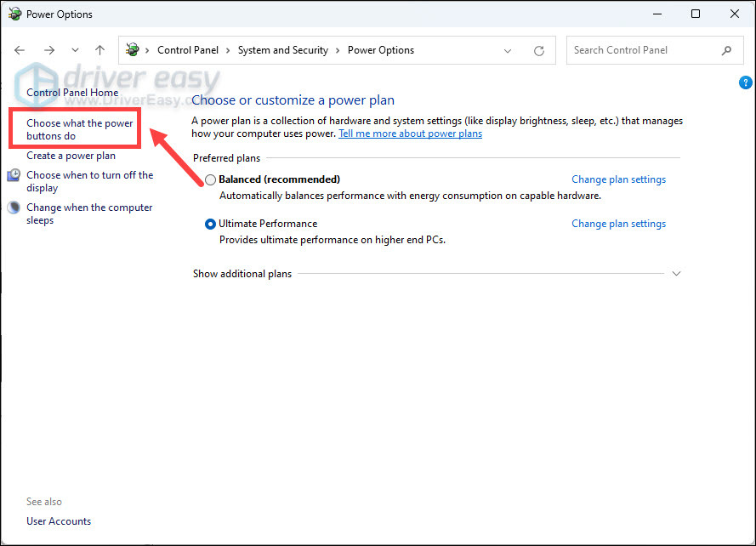Open Tell me more about power plans
The width and height of the screenshot is (756, 546).
(410, 134)
